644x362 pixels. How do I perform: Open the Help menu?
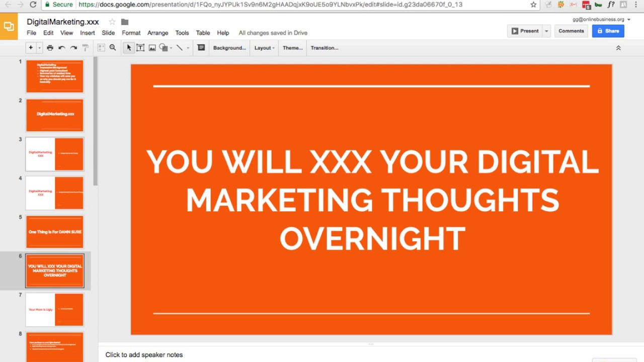pos(223,33)
